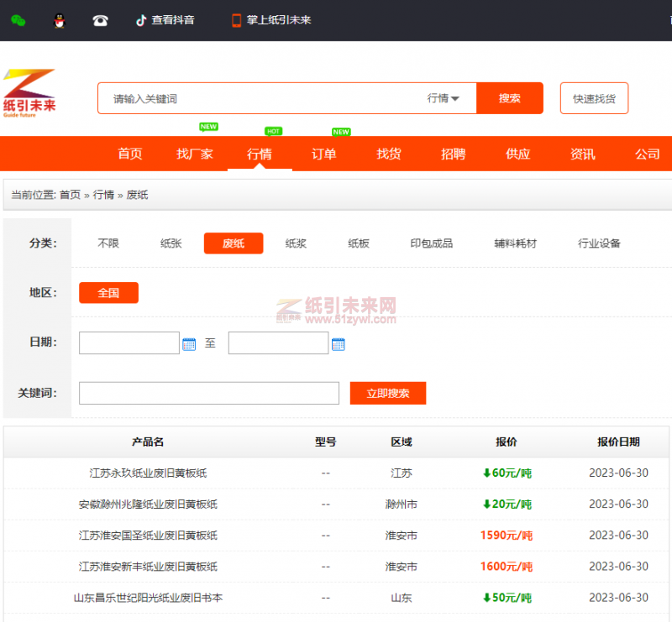
Task: Click 立即搜索 to run the filter
Action: [x=387, y=392]
